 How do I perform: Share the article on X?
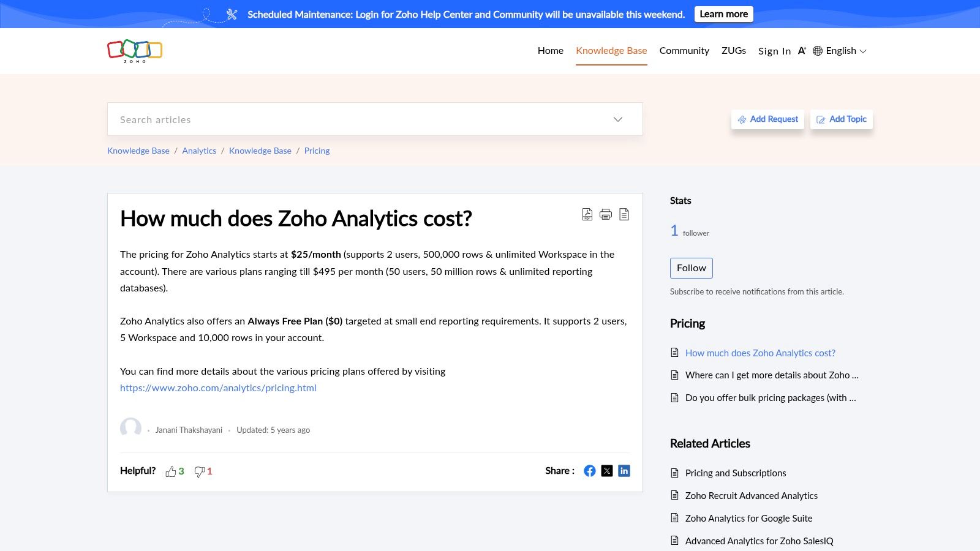pyautogui.click(x=606, y=471)
